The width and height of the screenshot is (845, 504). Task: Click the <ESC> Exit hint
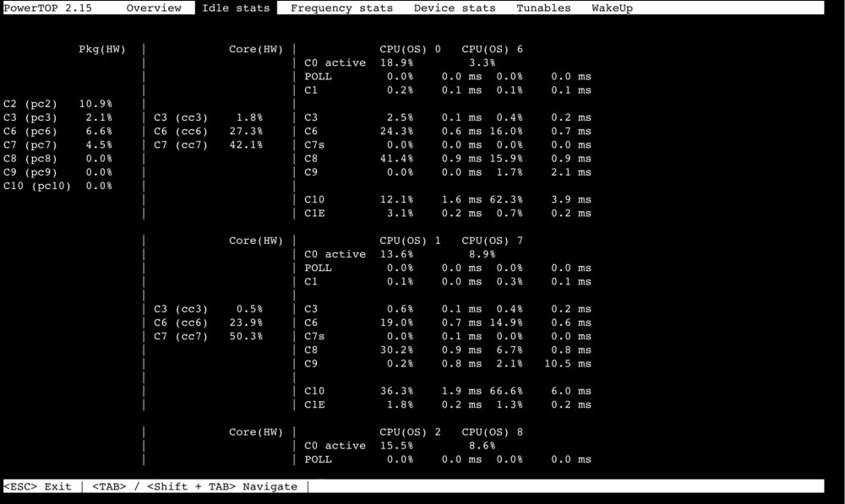[x=37, y=486]
